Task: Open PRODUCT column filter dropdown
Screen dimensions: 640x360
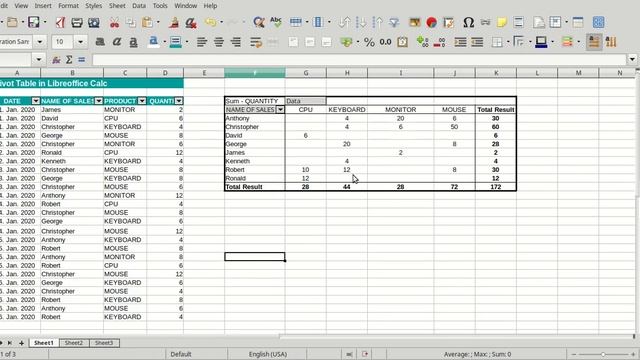Action: (x=142, y=101)
